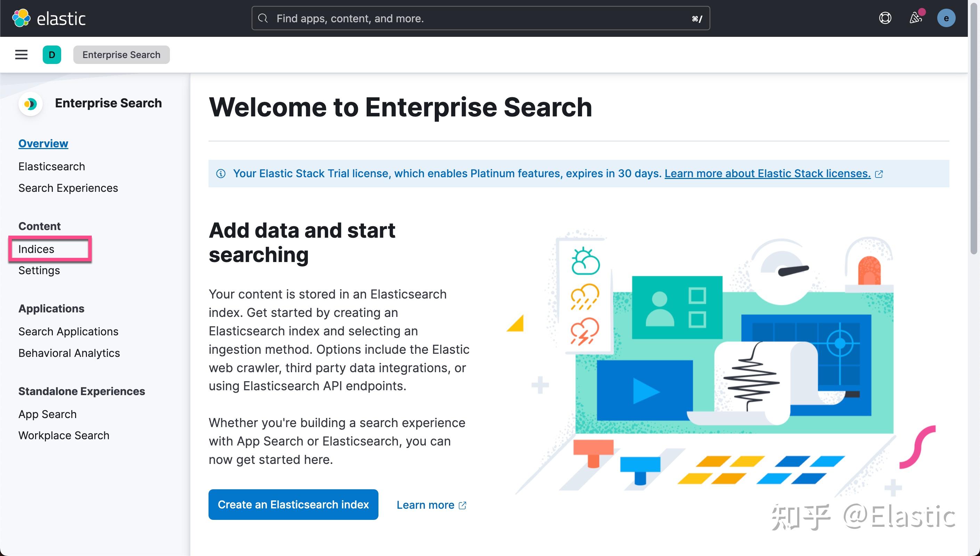
Task: Open App Search under Standalone Experiences
Action: pos(47,414)
